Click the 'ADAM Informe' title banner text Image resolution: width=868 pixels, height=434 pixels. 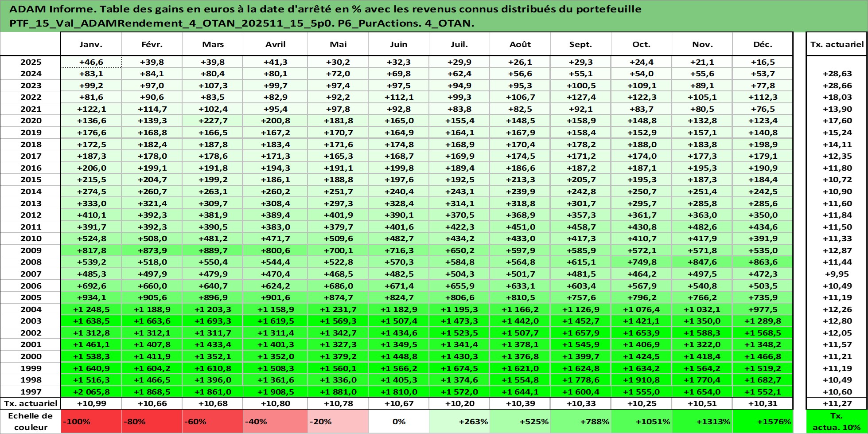click(x=326, y=16)
